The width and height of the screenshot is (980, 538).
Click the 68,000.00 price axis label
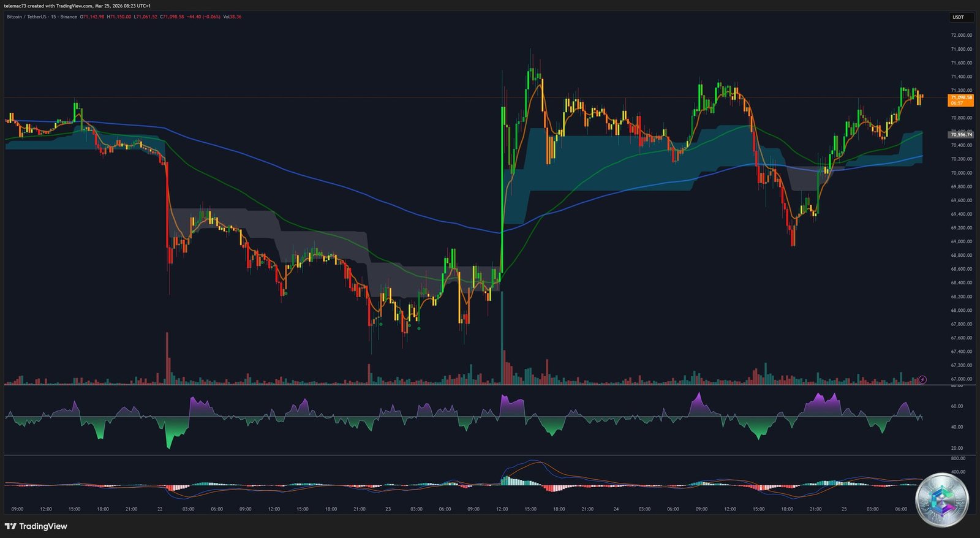[x=962, y=310]
